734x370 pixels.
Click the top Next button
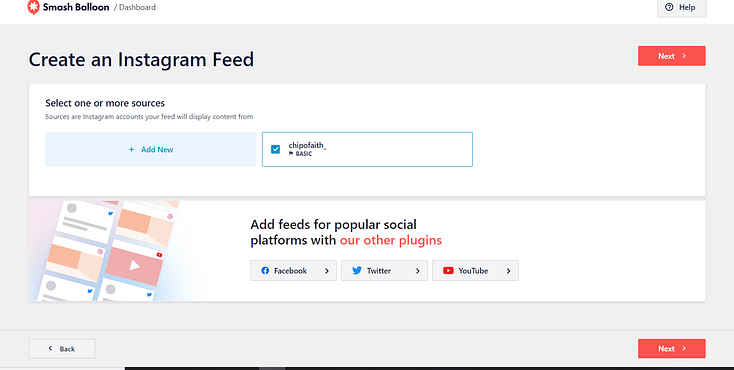coord(671,56)
